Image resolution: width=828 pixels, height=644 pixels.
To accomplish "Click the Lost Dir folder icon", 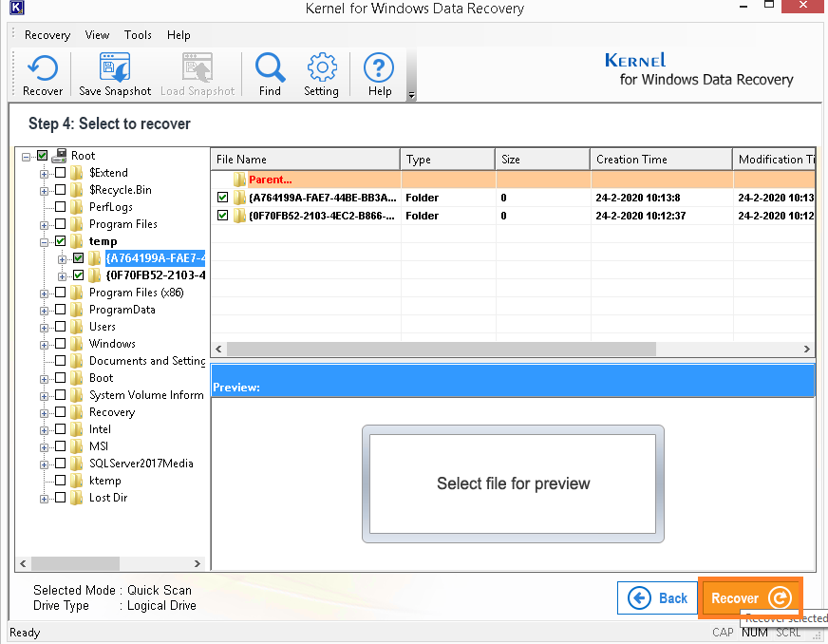I will (x=77, y=498).
